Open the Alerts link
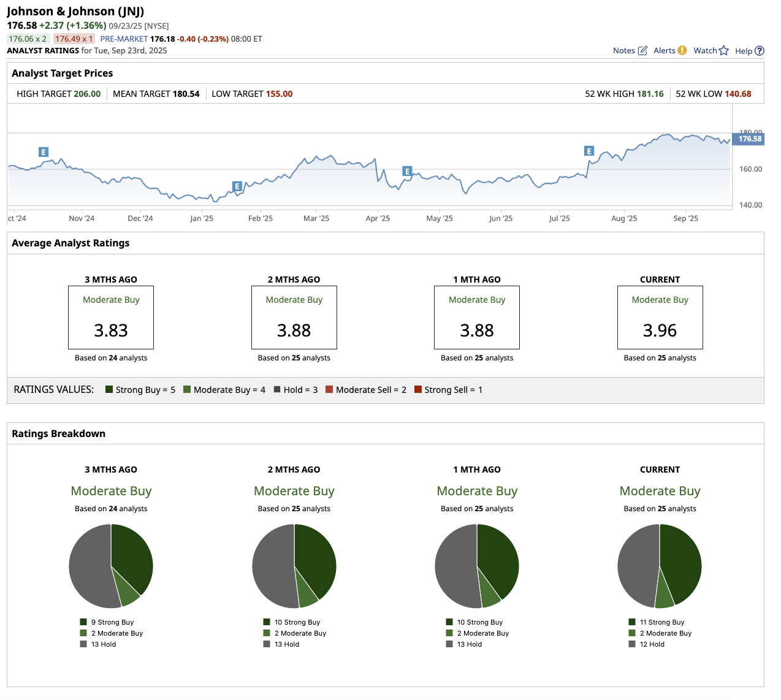 [x=664, y=51]
